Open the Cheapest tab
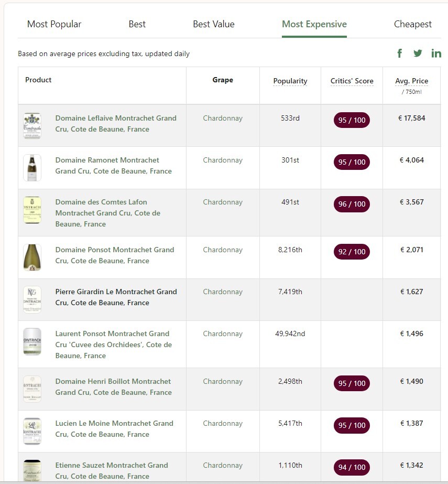The width and height of the screenshot is (448, 484). (x=412, y=24)
